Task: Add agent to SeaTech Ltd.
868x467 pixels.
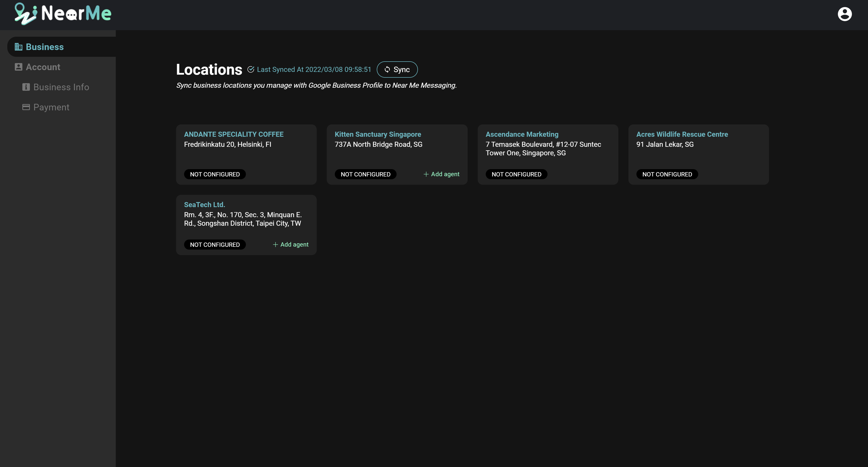Action: pyautogui.click(x=290, y=245)
